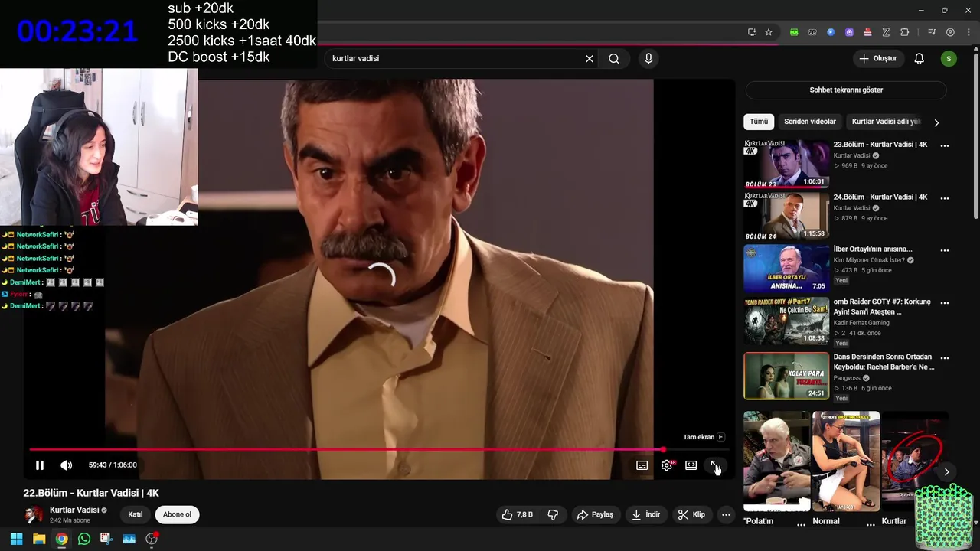
Task: Open options for 24.Bölüm video
Action: [x=945, y=198]
